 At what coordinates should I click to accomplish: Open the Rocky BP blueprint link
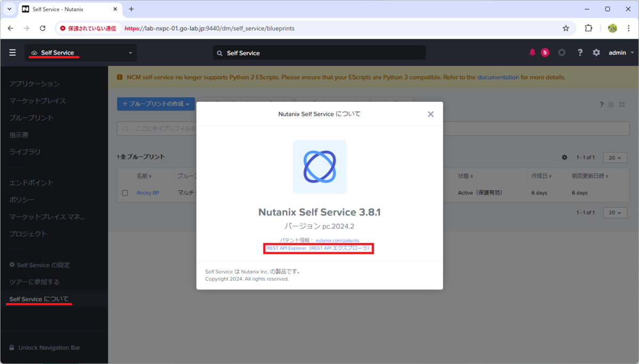coord(148,193)
